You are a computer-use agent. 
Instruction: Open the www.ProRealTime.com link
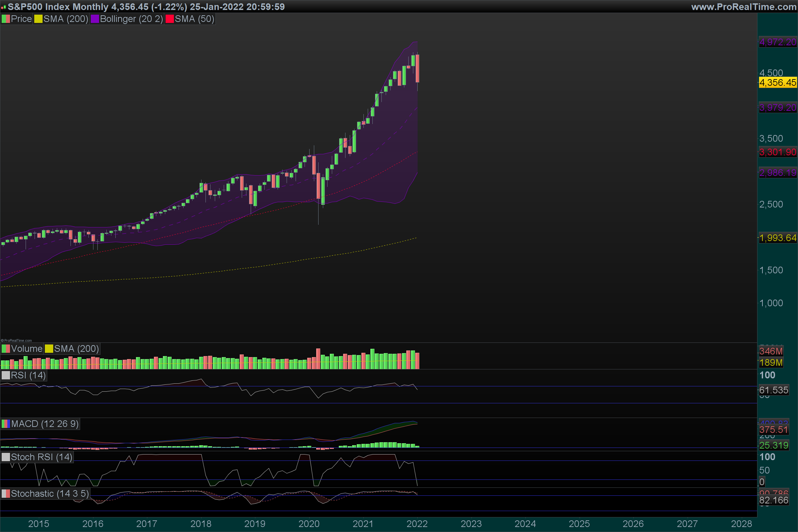point(743,7)
